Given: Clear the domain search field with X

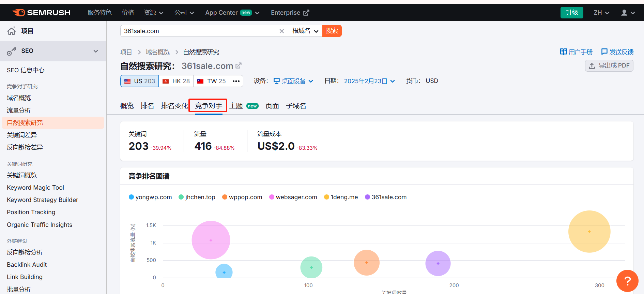Looking at the screenshot, I should click(282, 31).
